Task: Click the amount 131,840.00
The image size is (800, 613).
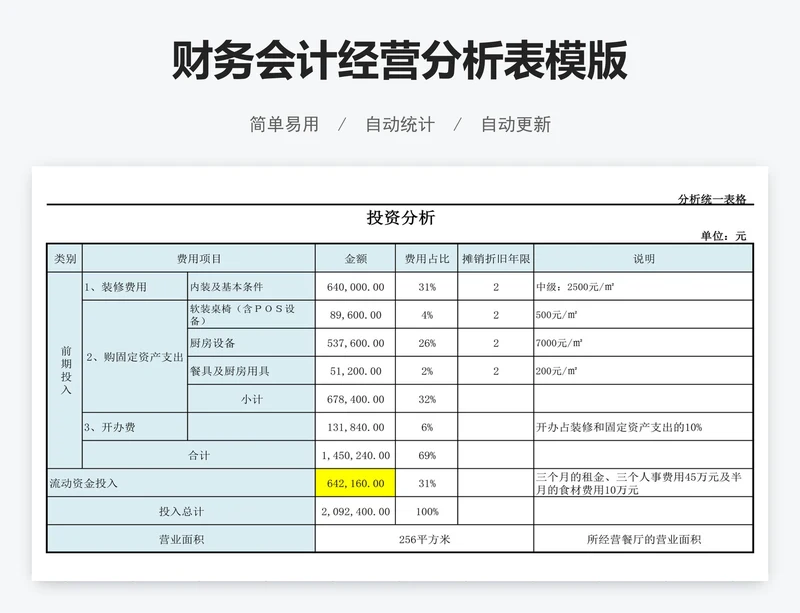Action: coord(356,427)
